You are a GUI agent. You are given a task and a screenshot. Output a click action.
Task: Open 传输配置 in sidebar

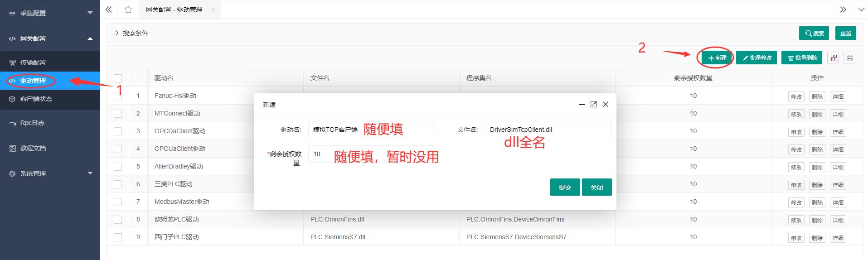50,63
